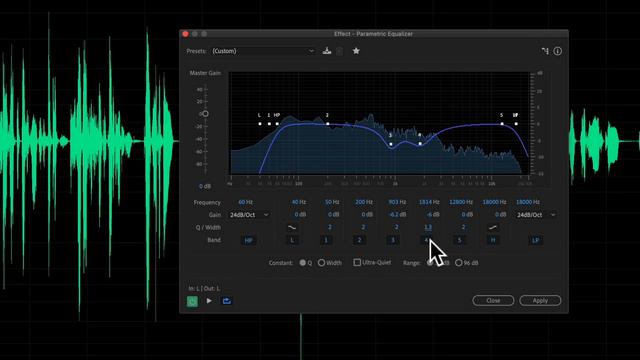Click the LP band frequency 18000 Hz
640x360 pixels.
[528, 202]
